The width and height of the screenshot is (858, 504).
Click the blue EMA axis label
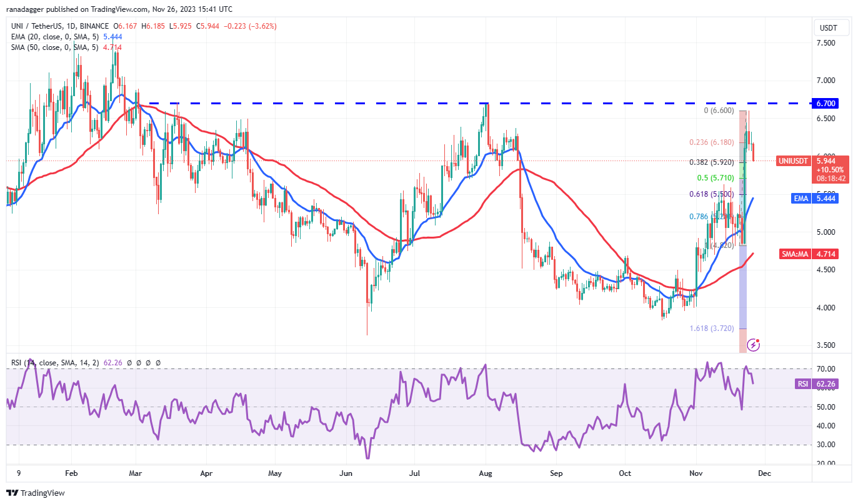coord(802,198)
